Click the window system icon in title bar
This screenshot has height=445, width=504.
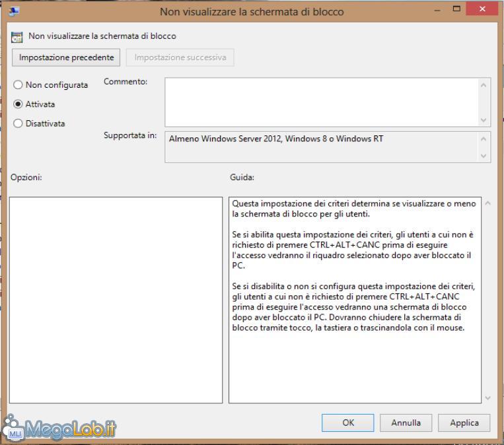[x=14, y=12]
